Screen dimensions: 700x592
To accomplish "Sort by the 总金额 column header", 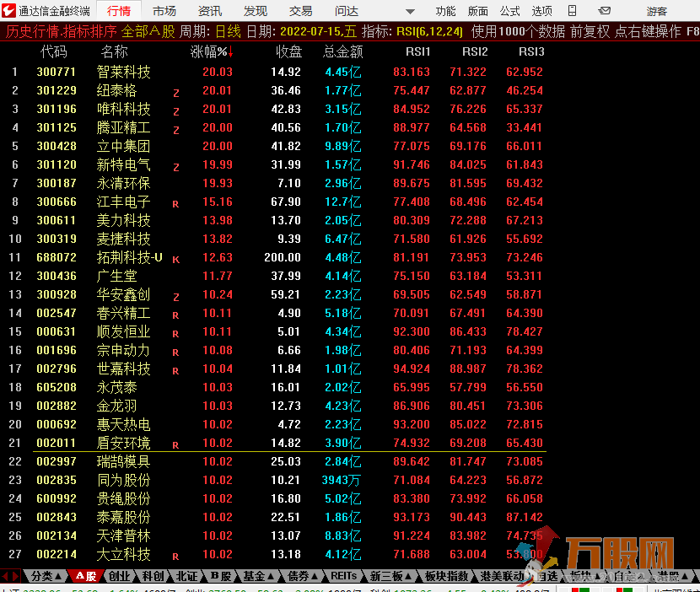I will tap(342, 51).
